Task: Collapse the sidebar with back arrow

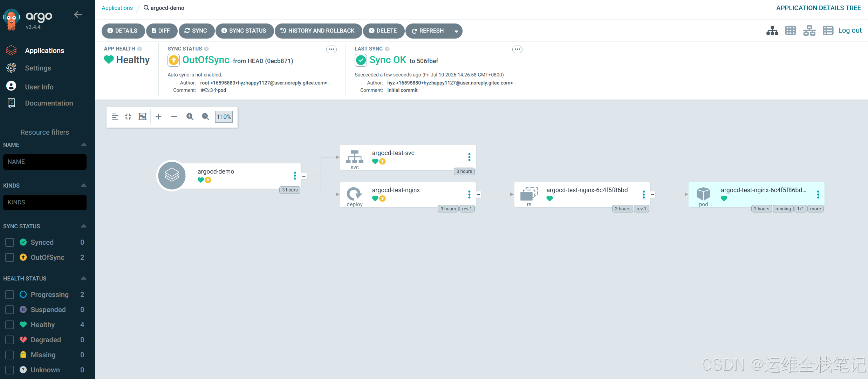Action: [78, 15]
